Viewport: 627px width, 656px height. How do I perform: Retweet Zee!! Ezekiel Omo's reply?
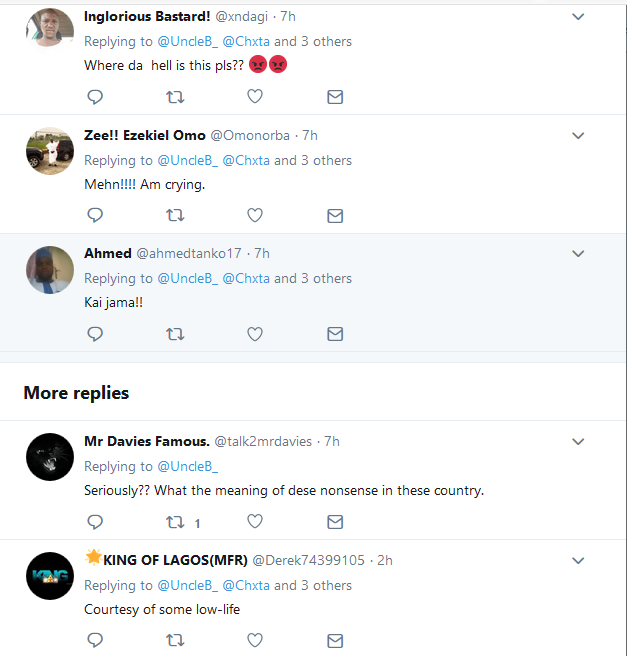click(175, 215)
